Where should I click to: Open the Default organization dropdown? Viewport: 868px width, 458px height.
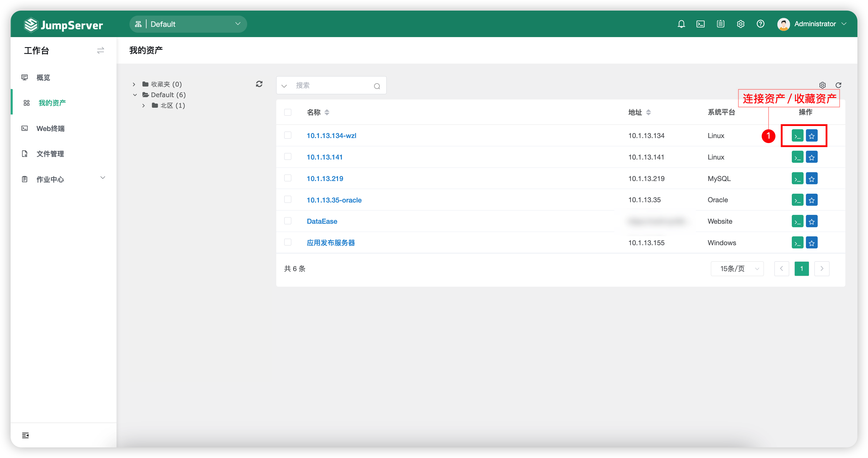click(x=188, y=24)
